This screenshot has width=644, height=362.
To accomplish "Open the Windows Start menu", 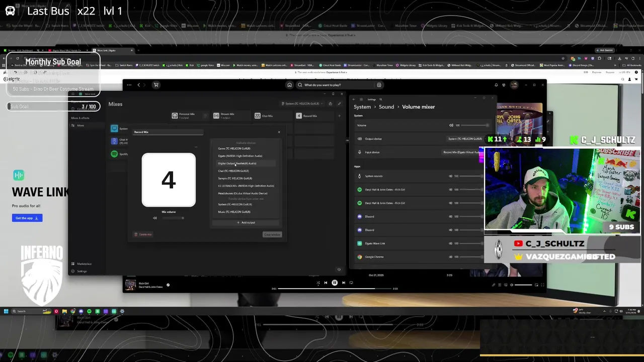I will [6, 311].
